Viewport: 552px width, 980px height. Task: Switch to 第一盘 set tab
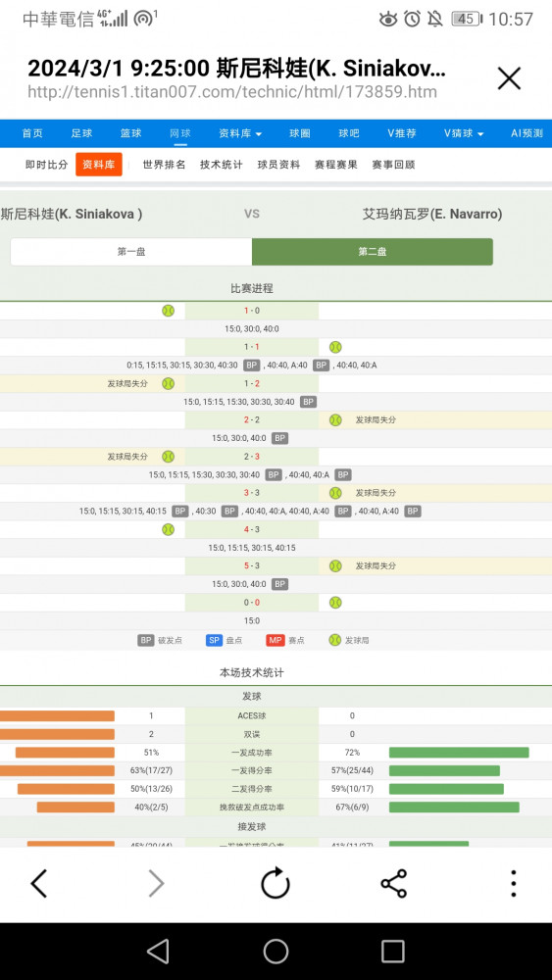pyautogui.click(x=131, y=252)
